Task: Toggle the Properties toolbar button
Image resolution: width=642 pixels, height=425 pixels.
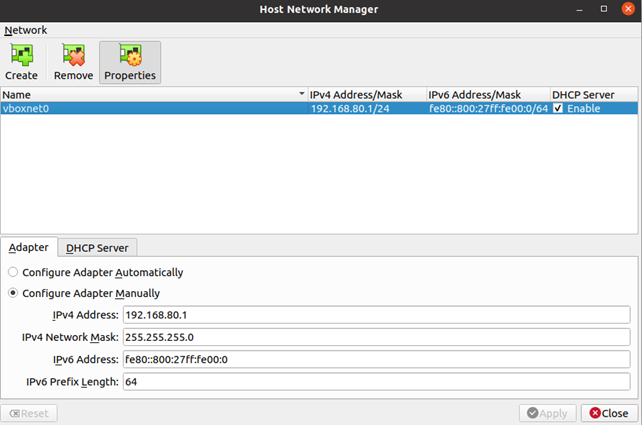Action: [x=130, y=62]
